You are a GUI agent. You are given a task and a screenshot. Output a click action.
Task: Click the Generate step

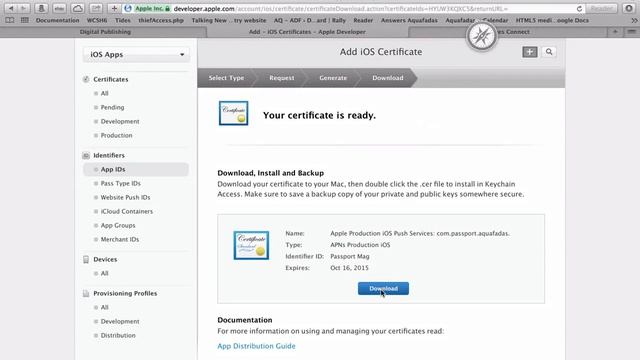[x=333, y=78]
